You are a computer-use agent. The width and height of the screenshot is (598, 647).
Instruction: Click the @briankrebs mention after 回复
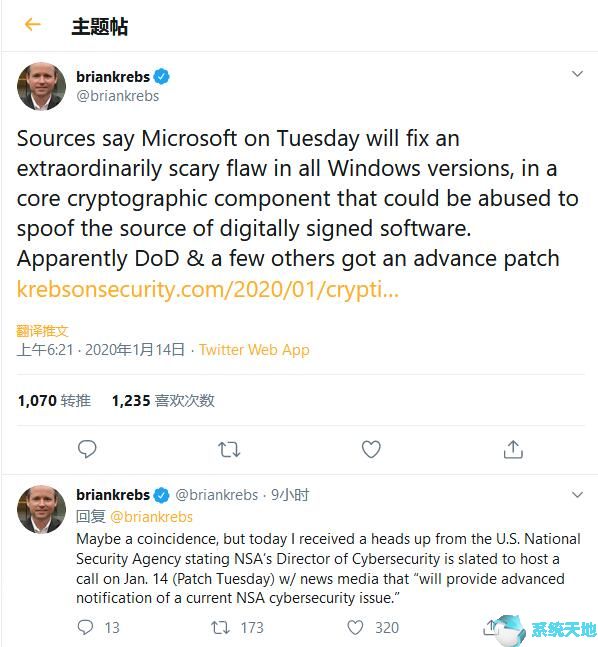(151, 517)
